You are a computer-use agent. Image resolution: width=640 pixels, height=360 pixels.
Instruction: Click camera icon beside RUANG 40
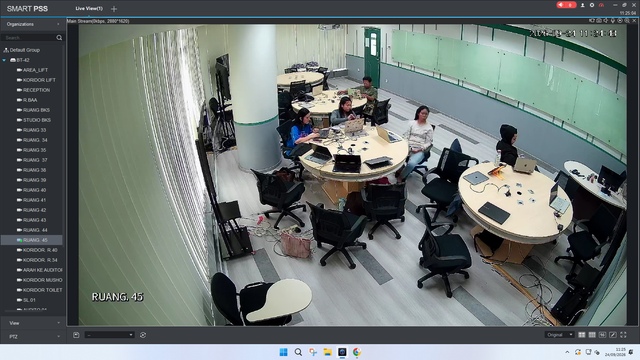19,190
